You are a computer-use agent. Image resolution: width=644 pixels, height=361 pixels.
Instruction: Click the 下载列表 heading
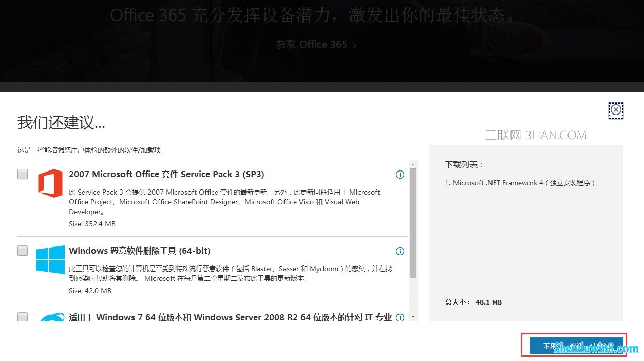(x=464, y=165)
